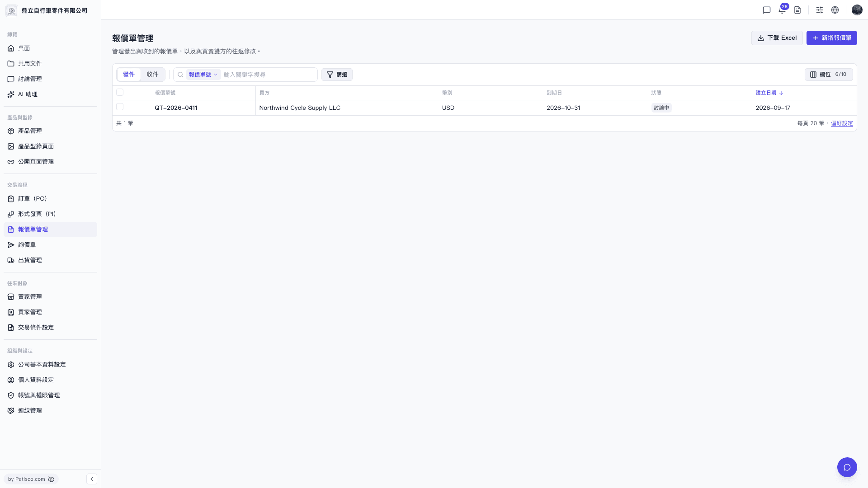Image resolution: width=868 pixels, height=488 pixels.
Task: Open the notifications bell icon
Action: coord(782,10)
